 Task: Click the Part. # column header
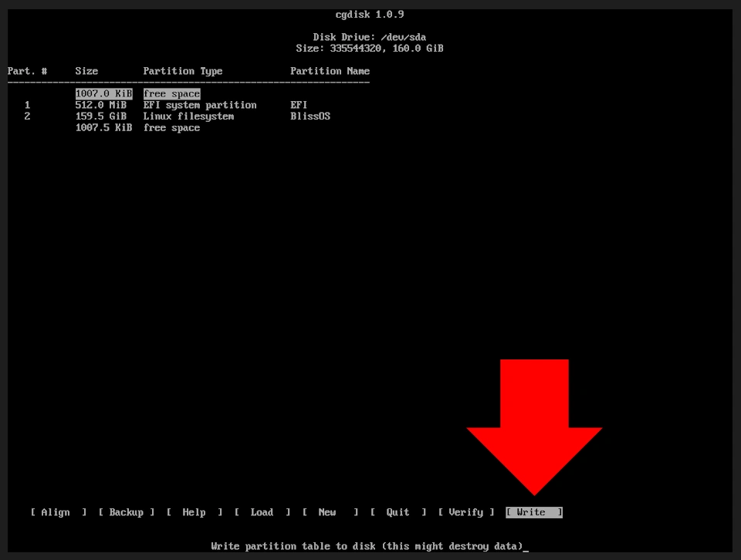click(x=25, y=71)
